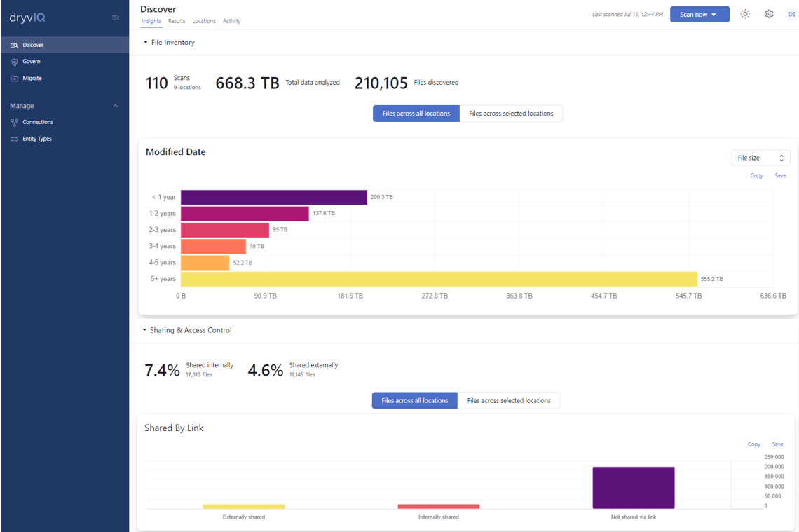Open the File size dropdown
This screenshot has height=532, width=799.
pyautogui.click(x=760, y=158)
